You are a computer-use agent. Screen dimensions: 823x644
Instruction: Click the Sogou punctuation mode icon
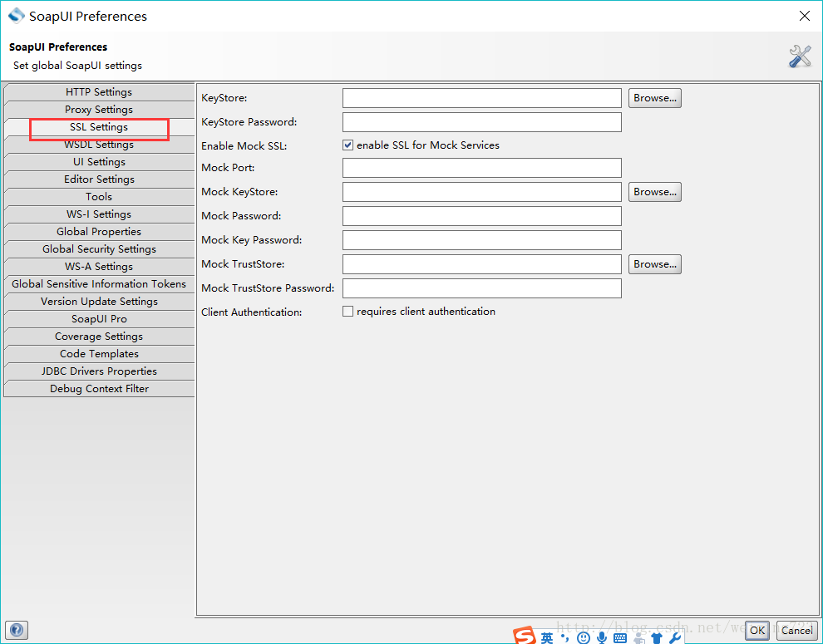click(564, 637)
